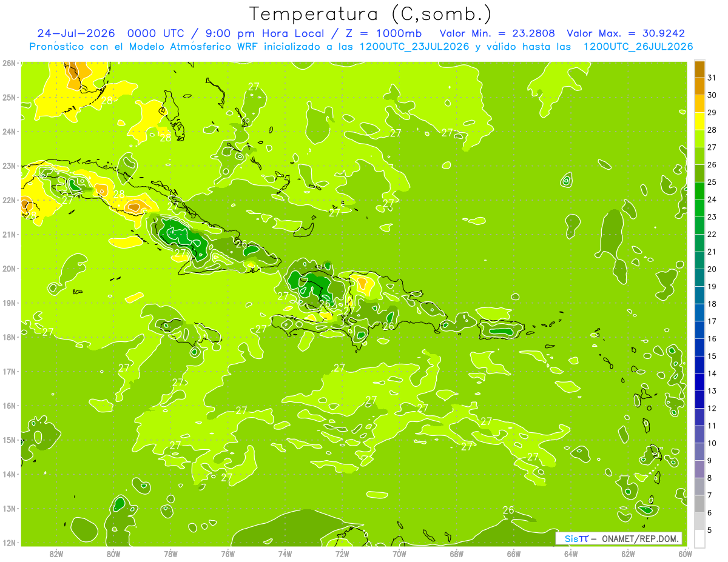Click the latitude axis label 20N

pyautogui.click(x=8, y=269)
